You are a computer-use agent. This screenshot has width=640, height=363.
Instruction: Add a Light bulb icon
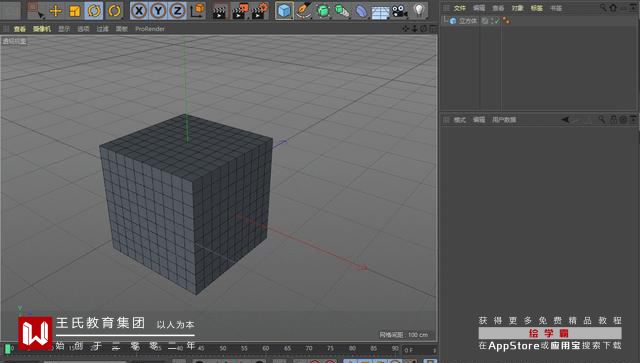tap(419, 11)
